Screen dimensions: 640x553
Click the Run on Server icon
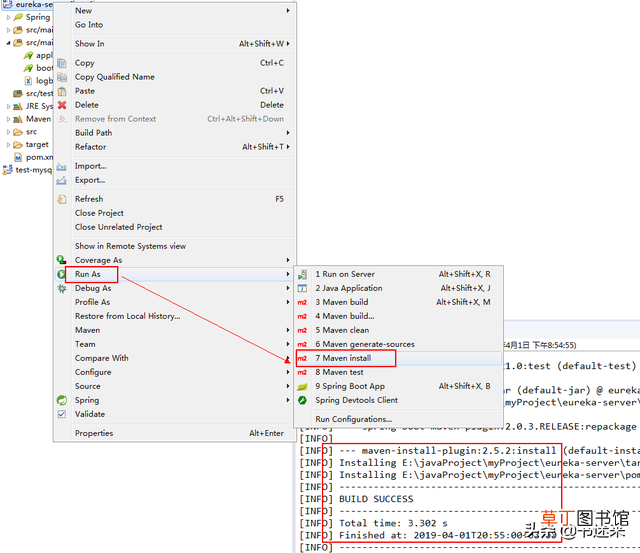[302, 274]
